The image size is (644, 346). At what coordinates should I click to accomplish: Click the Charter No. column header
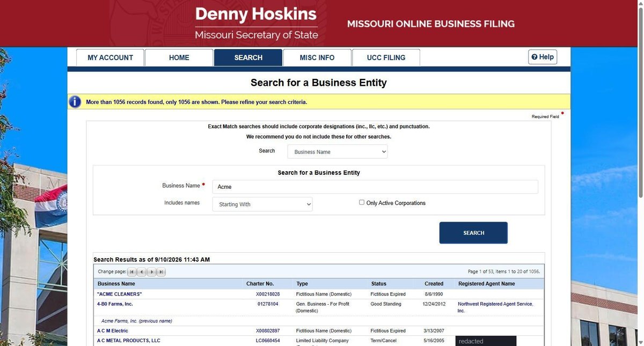(x=260, y=284)
